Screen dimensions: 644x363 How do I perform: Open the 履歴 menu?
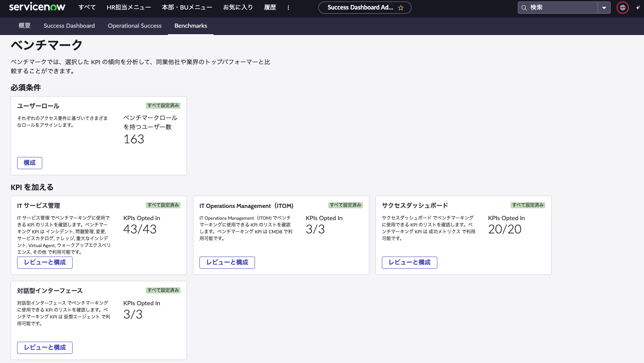coord(270,7)
